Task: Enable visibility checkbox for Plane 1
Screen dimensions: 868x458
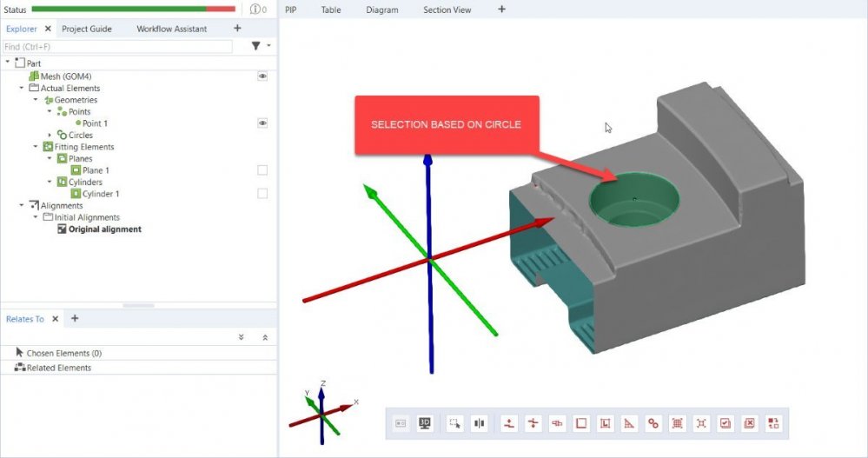Action: (x=262, y=170)
